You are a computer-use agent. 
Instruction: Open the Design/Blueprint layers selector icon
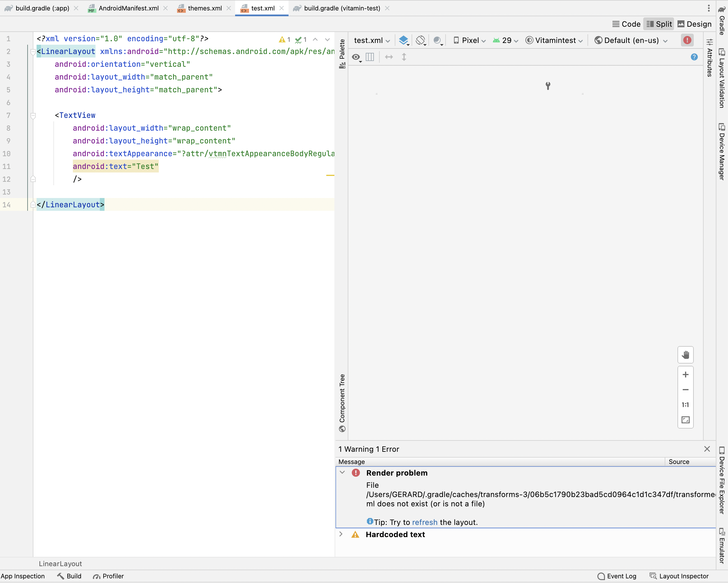pyautogui.click(x=404, y=40)
